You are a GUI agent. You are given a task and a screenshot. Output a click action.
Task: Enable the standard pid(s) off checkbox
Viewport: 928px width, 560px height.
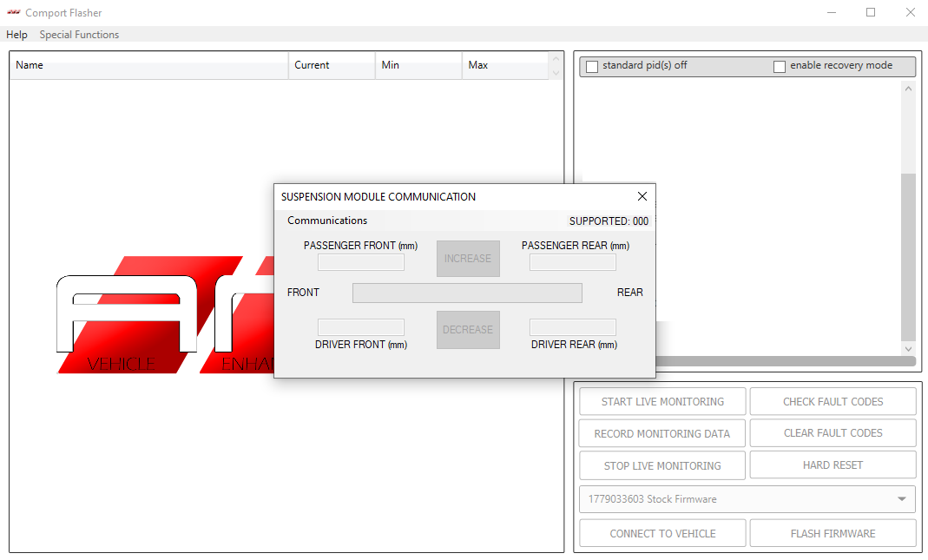coord(593,67)
